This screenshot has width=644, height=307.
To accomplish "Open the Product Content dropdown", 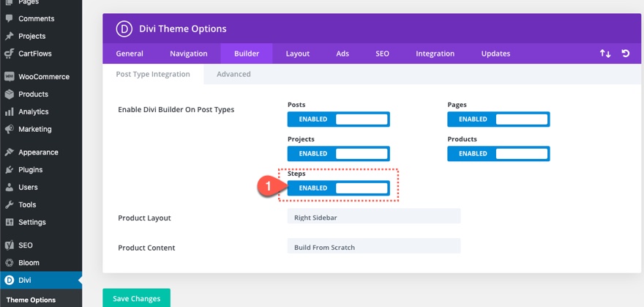I will pos(374,247).
